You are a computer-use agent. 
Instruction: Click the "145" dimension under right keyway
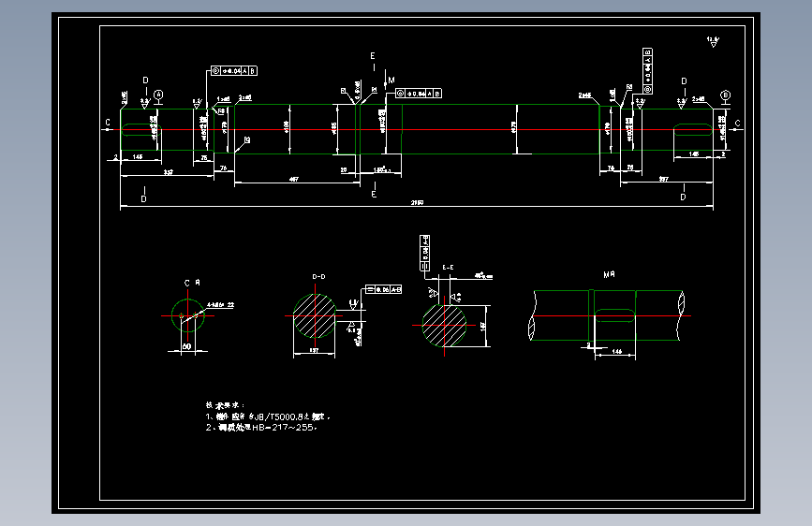pyautogui.click(x=694, y=153)
